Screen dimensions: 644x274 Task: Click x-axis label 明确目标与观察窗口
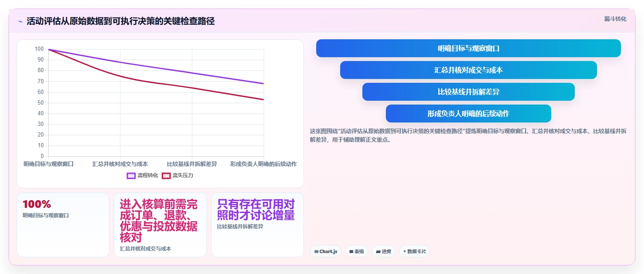tap(48, 164)
